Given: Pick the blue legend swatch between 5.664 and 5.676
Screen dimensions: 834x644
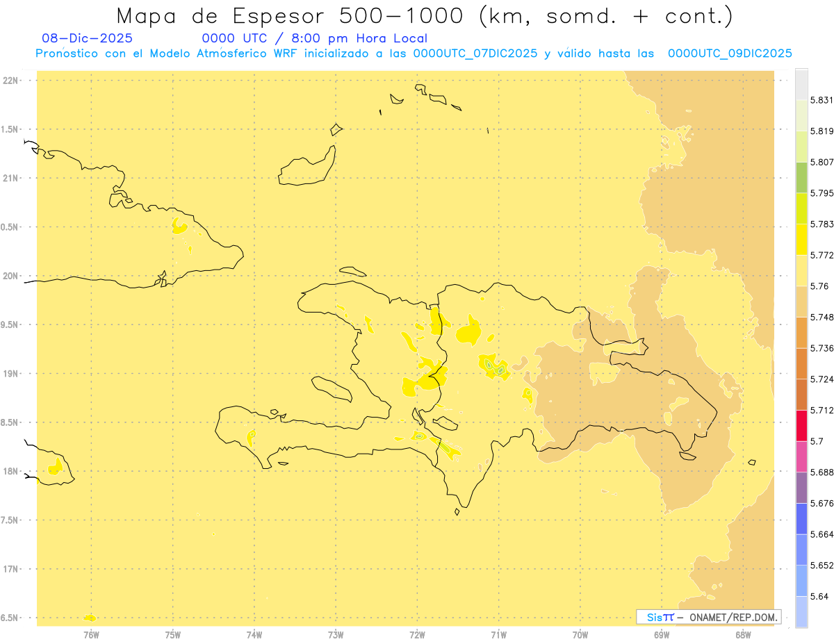Looking at the screenshot, I should 801,518.
